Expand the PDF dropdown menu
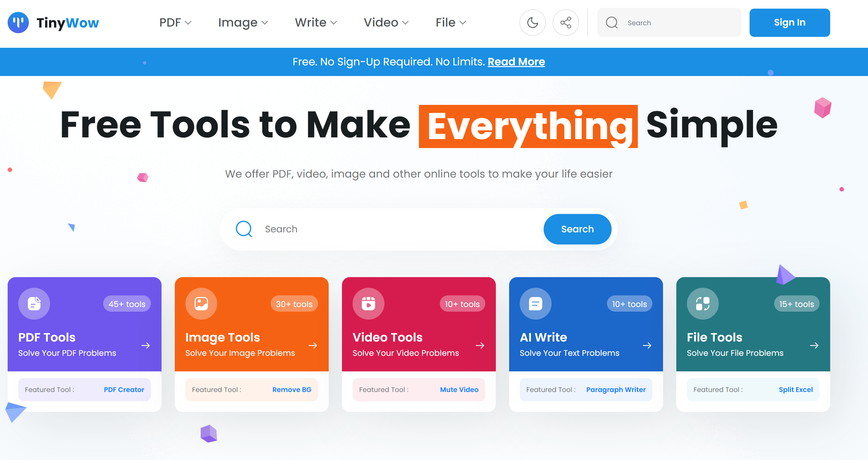Screen dimensions: 868x460 pyautogui.click(x=175, y=23)
